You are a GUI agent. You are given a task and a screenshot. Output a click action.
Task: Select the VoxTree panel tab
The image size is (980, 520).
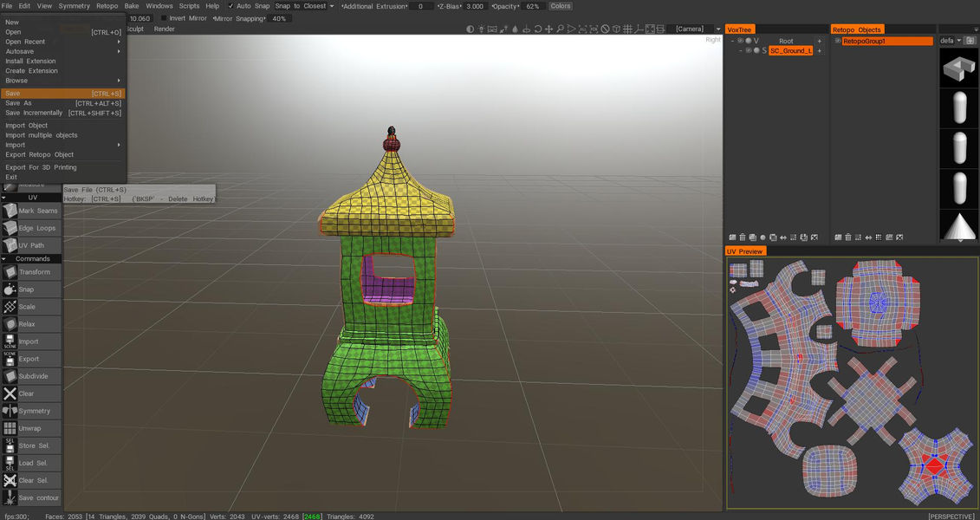pos(740,29)
